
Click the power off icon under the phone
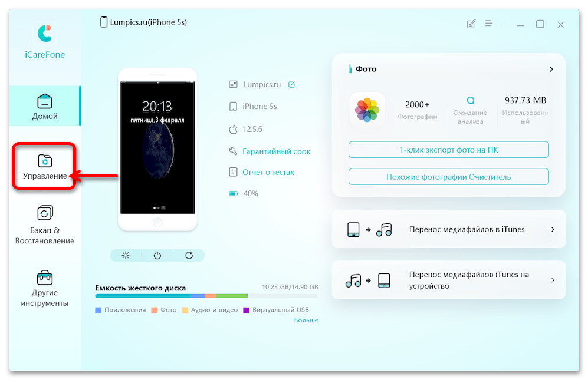click(157, 255)
